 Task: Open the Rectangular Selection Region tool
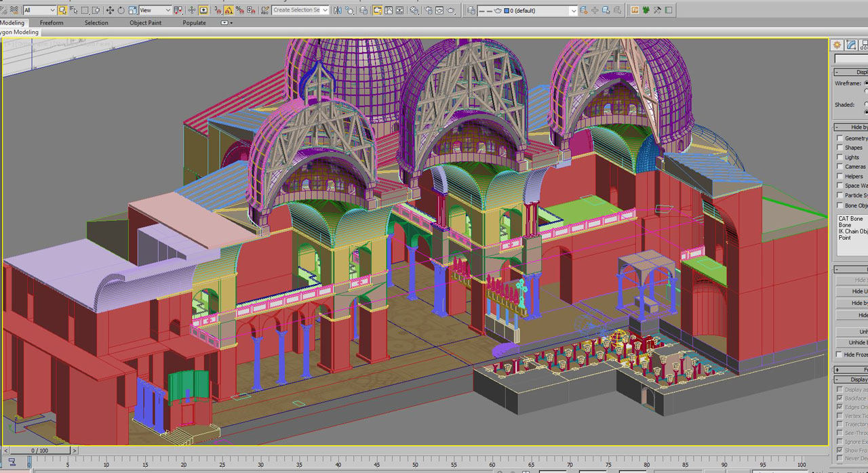[85, 10]
